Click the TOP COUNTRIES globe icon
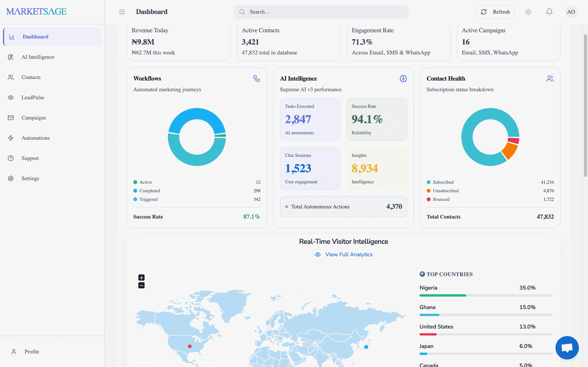The height and width of the screenshot is (367, 588). pyautogui.click(x=422, y=274)
